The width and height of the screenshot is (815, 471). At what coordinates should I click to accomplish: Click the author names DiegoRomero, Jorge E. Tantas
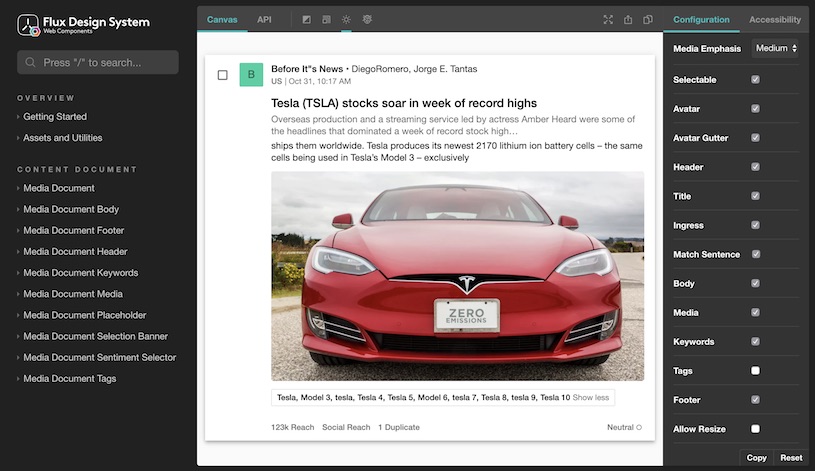[414, 69]
